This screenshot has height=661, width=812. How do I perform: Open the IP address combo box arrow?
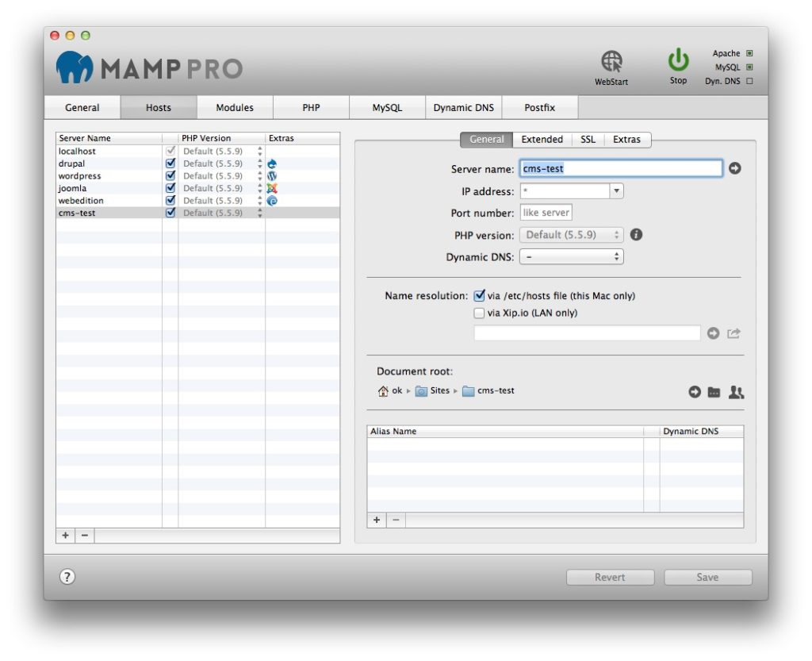[x=616, y=191]
